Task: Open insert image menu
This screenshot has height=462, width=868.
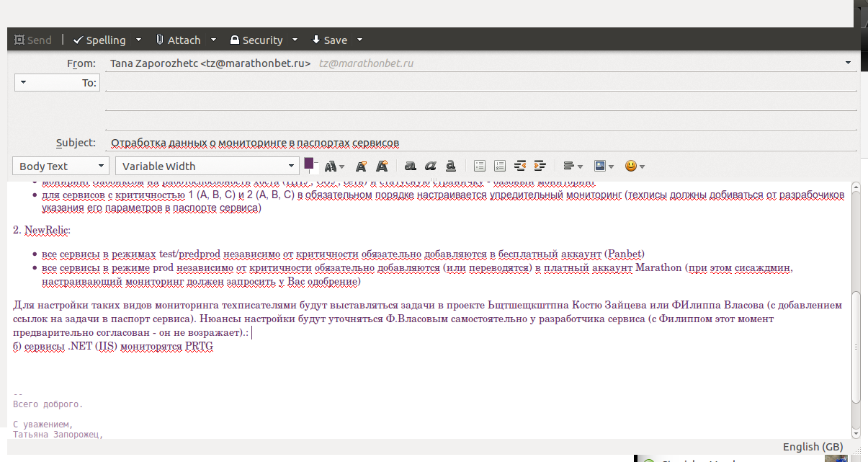Action: (x=604, y=166)
